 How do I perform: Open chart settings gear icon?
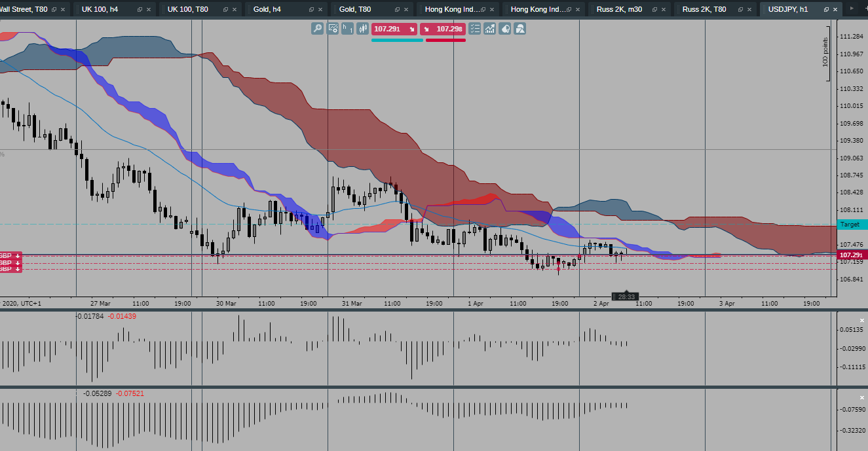click(333, 29)
